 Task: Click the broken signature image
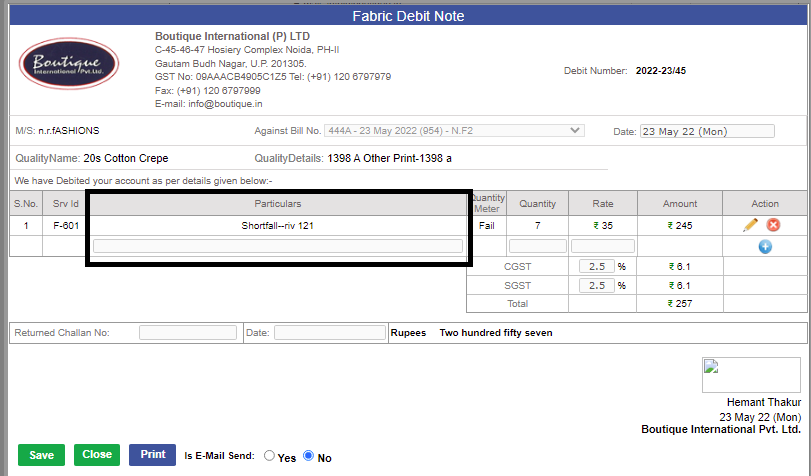[x=751, y=375]
